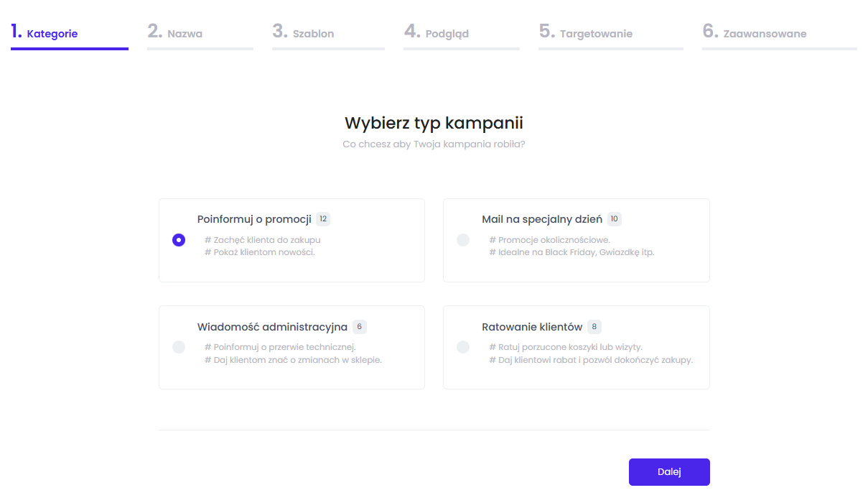This screenshot has height=503, width=868.
Task: Select the 'Wiadomość administracyjna' radio button
Action: tap(179, 347)
